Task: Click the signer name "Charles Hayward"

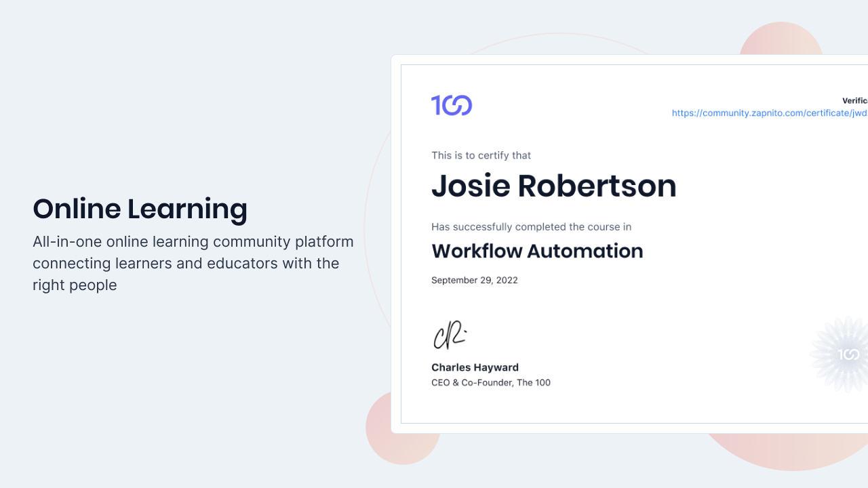Action: tap(475, 367)
